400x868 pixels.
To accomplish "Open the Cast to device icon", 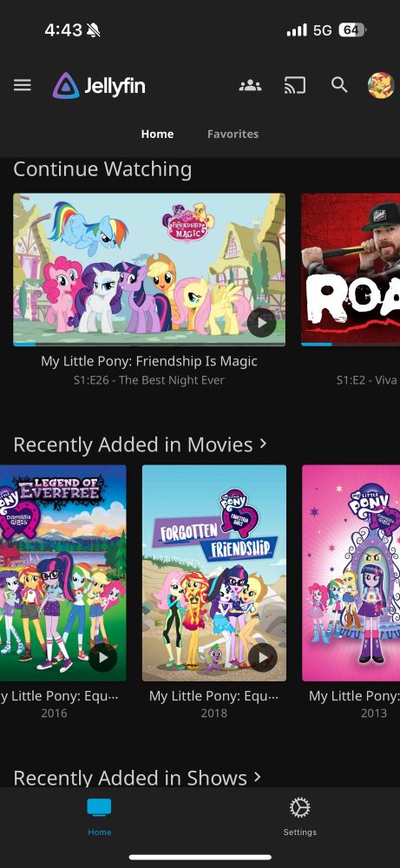I will [294, 85].
